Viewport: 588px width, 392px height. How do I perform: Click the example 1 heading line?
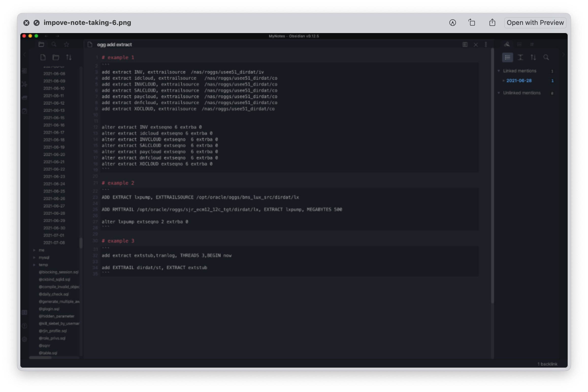point(118,58)
